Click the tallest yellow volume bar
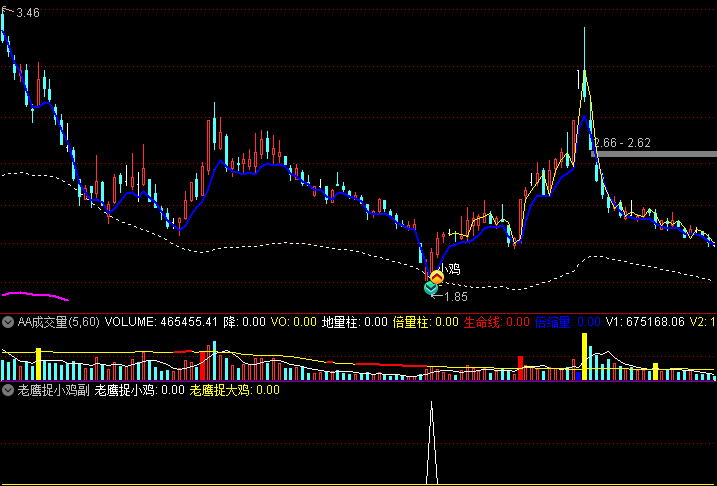The width and height of the screenshot is (717, 486). point(584,357)
